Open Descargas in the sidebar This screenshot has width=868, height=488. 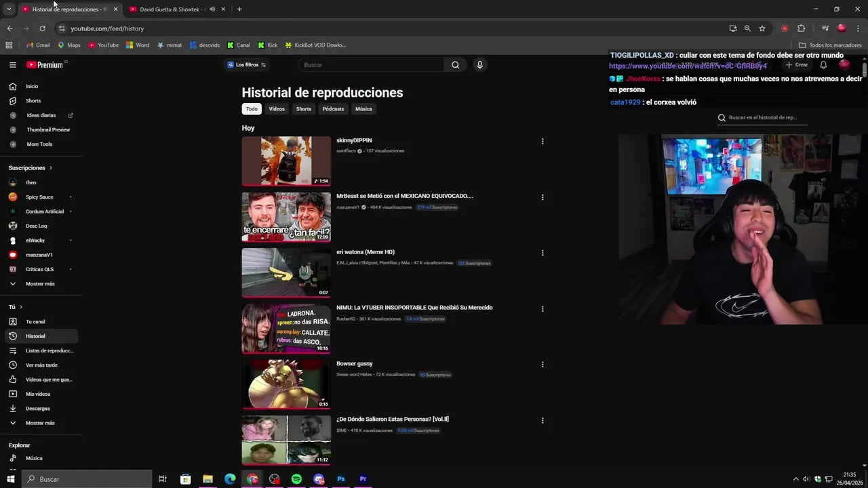39,409
